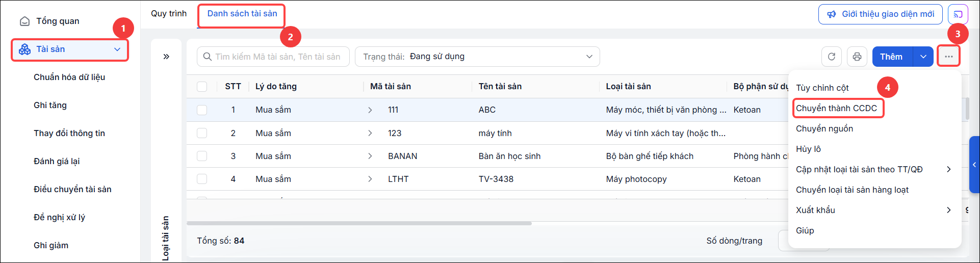The height and width of the screenshot is (263, 980).
Task: Click the printer icon button
Action: point(857,57)
